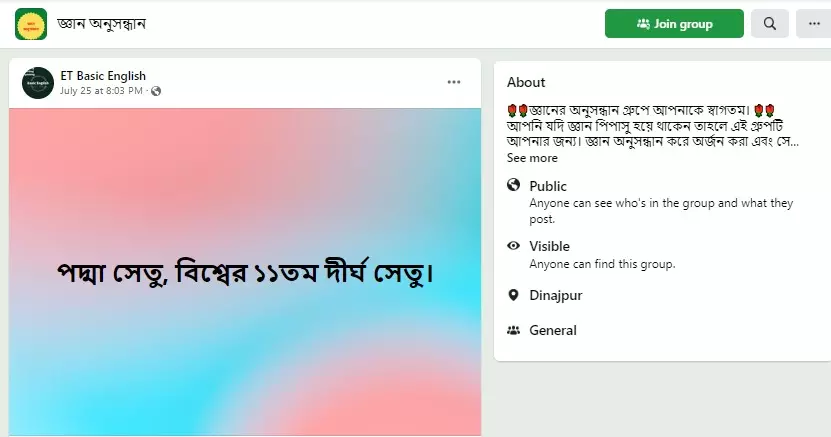This screenshot has height=437, width=831.
Task: Click the people icon inside Join group
Action: (x=643, y=24)
